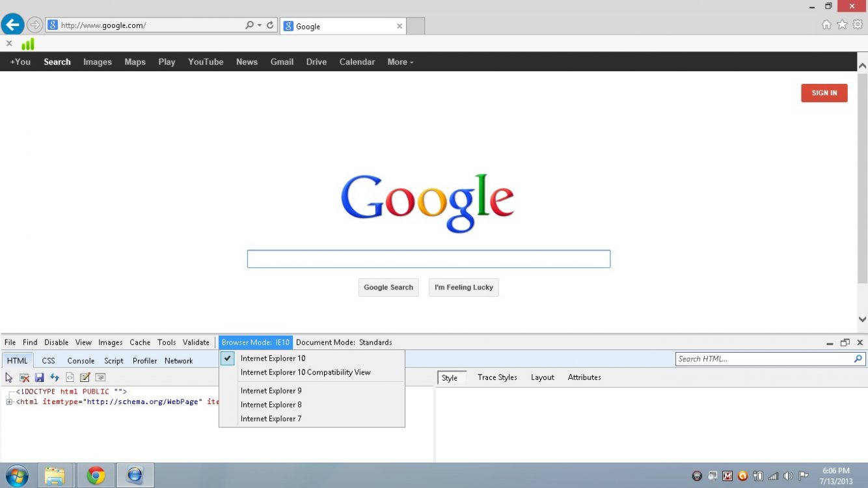Viewport: 868px width, 488px height.
Task: Open the Windows Start orb
Action: 16,476
